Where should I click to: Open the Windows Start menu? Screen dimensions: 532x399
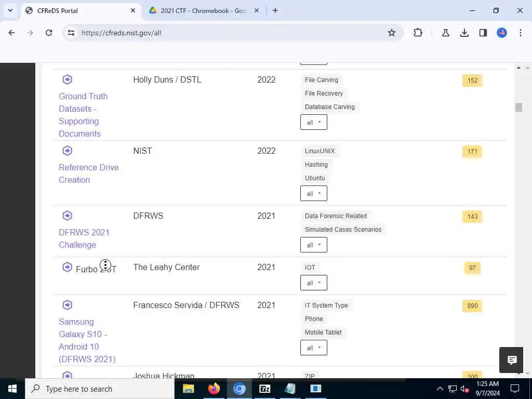click(12, 389)
